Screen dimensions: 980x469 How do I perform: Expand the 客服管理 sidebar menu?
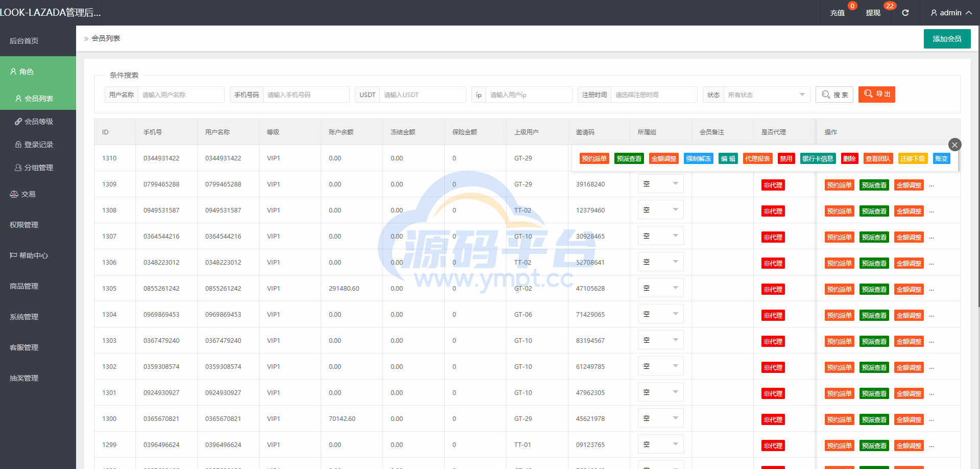pyautogui.click(x=38, y=347)
